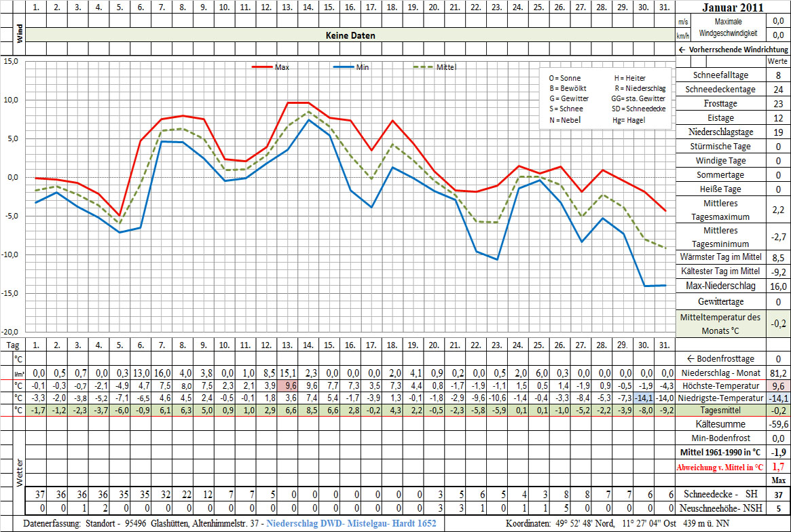
Task: Click the Vorherrschende Windrichtung arrow label
Action: click(x=733, y=50)
